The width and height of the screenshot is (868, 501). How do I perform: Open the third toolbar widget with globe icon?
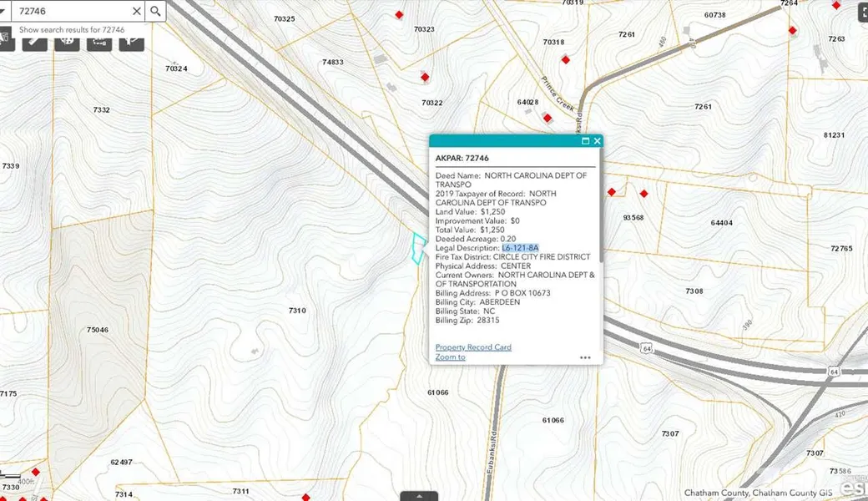(x=67, y=40)
